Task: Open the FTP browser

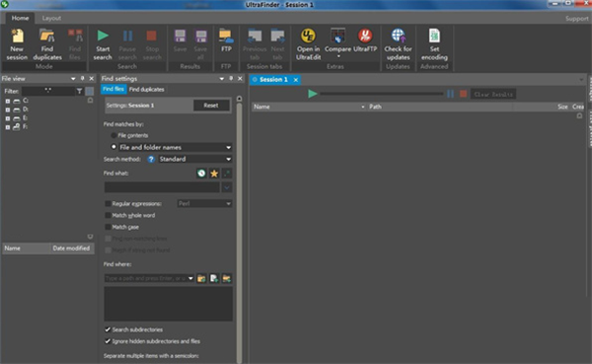Action: (x=226, y=40)
